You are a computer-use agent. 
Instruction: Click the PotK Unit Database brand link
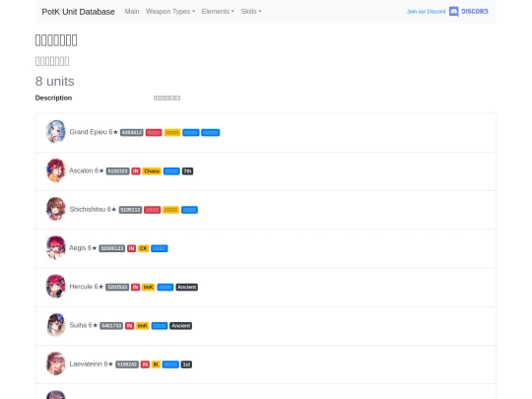[x=79, y=12]
